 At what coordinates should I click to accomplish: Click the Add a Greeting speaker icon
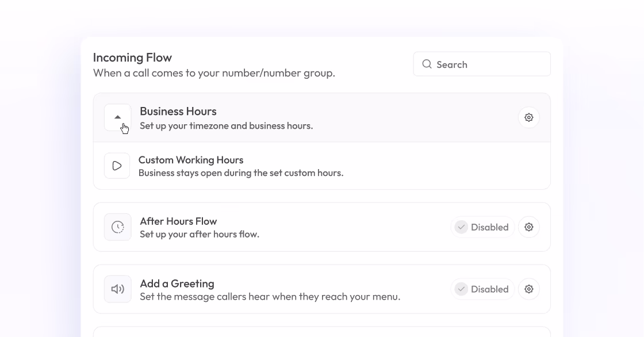tap(117, 289)
